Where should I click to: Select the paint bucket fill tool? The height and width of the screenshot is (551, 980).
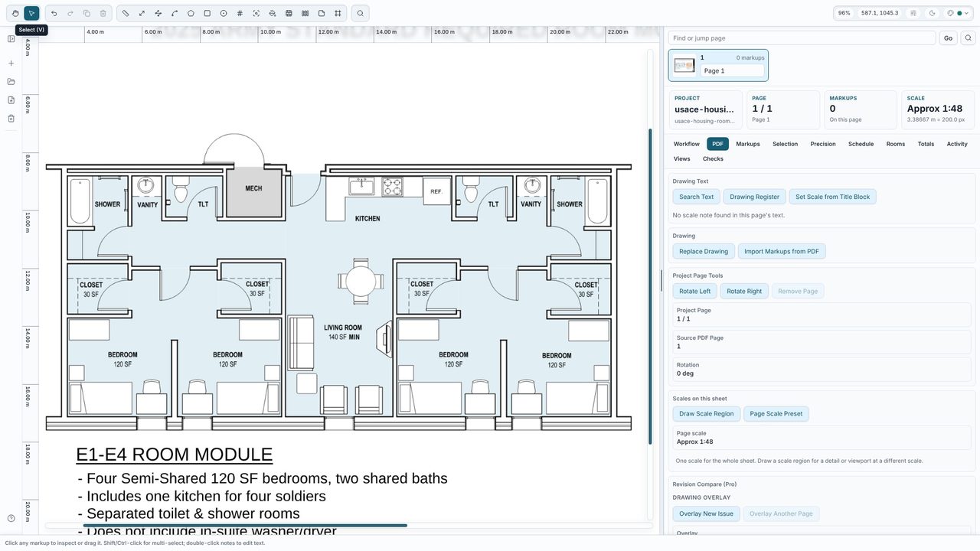pos(273,13)
